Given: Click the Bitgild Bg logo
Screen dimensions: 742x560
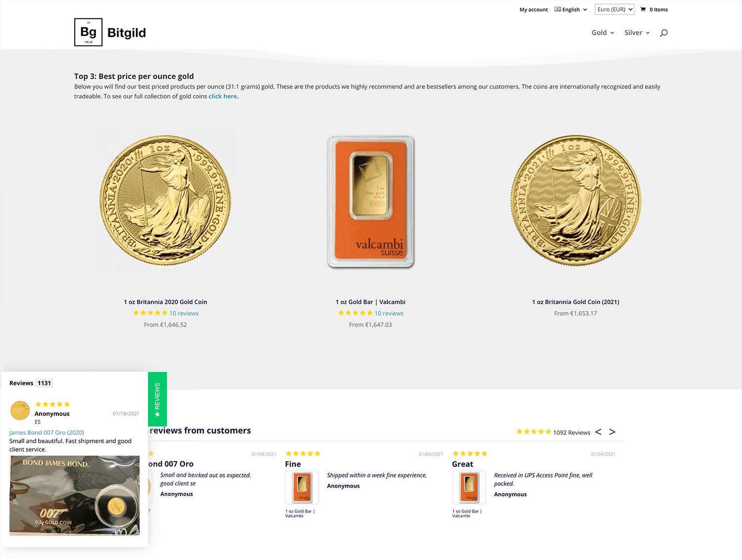Looking at the screenshot, I should pos(88,32).
